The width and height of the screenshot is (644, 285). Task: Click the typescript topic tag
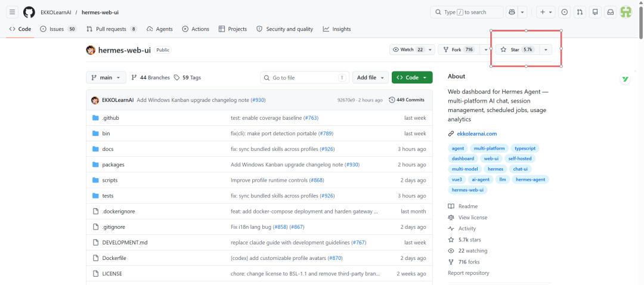click(x=525, y=148)
